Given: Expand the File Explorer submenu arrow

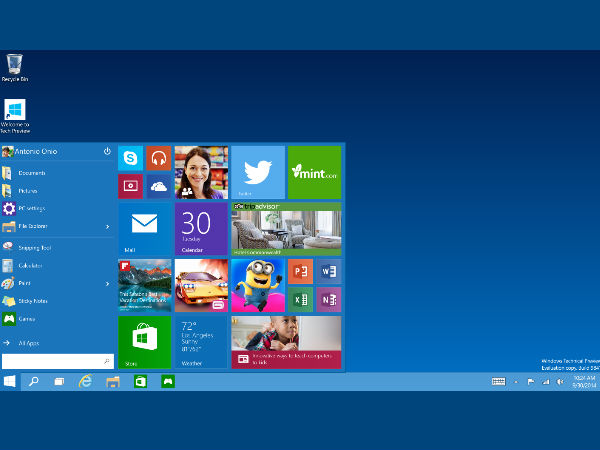Looking at the screenshot, I should pos(107,227).
